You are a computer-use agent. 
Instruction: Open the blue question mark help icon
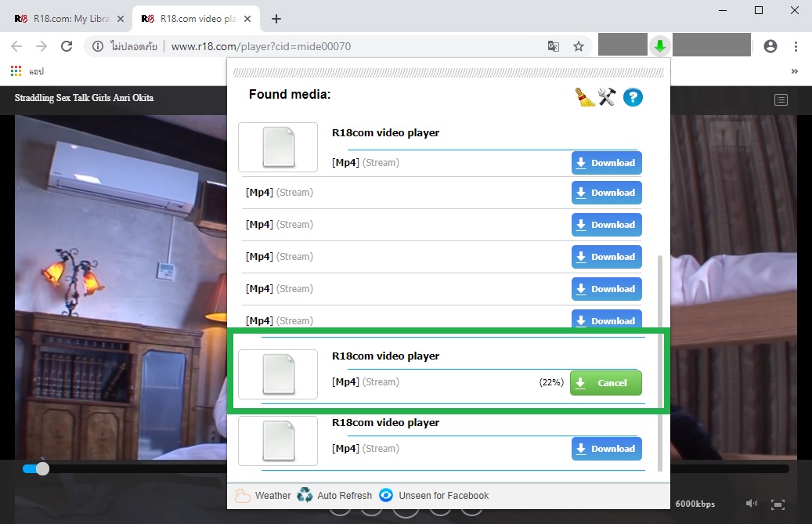633,97
